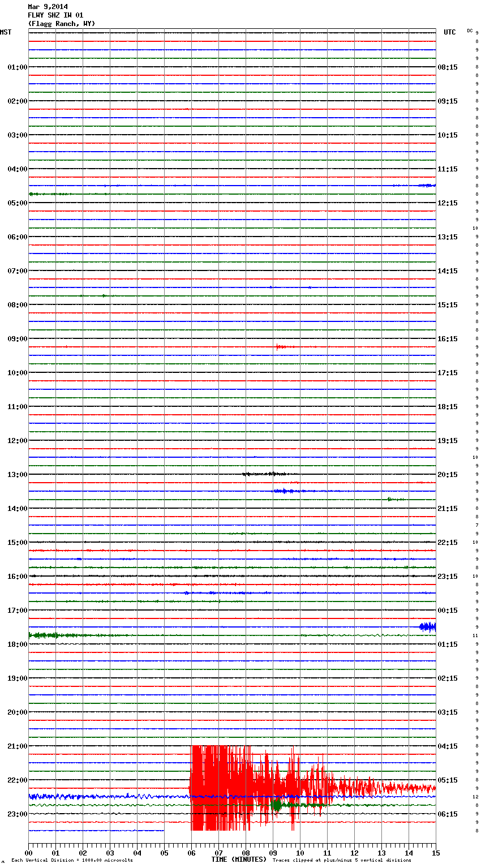Click the "UTC" time zone header

coord(450,32)
